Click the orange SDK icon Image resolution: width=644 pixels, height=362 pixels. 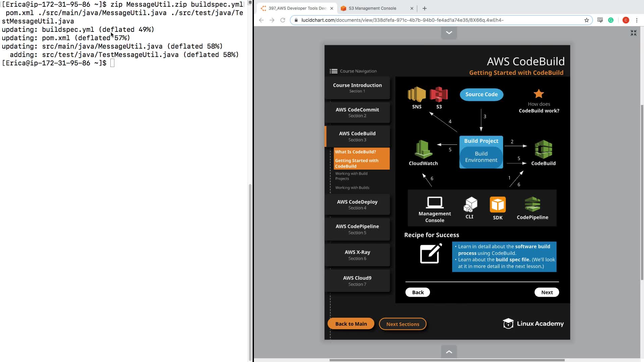point(498,204)
